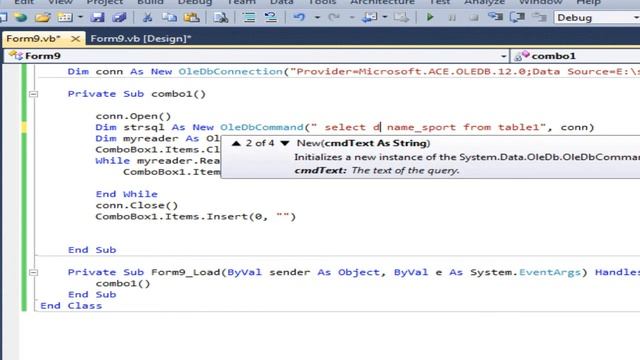640x360 pixels.
Task: Click the Step Over debug icon
Action: [518, 18]
